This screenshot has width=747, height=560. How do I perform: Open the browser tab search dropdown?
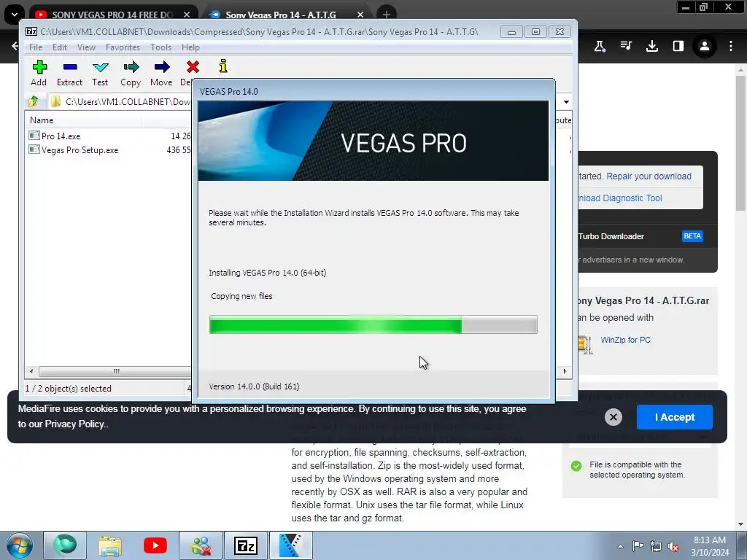click(x=15, y=15)
